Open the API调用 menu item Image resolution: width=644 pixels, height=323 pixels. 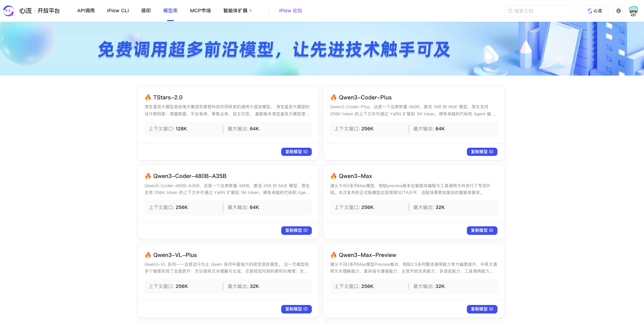click(x=86, y=11)
